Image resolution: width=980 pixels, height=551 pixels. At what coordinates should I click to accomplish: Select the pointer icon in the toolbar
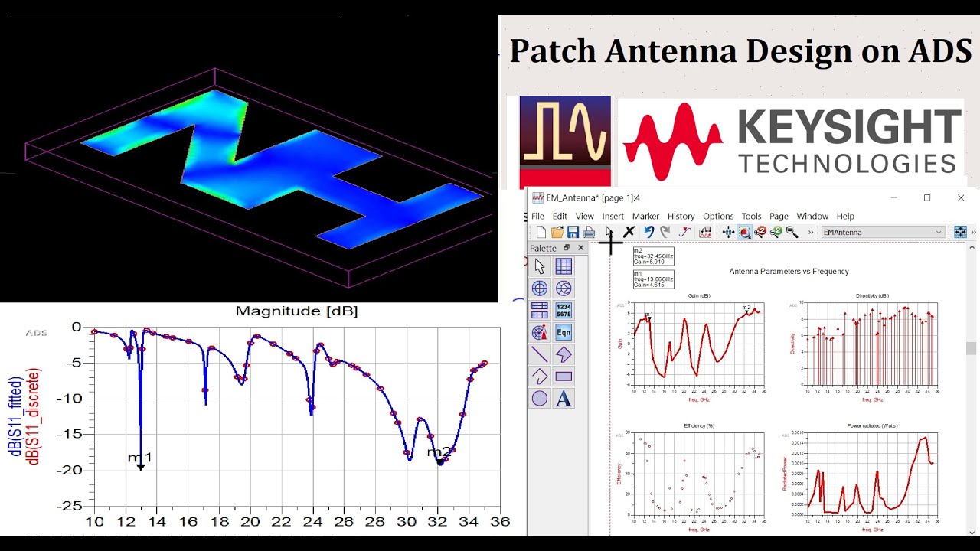tap(609, 232)
